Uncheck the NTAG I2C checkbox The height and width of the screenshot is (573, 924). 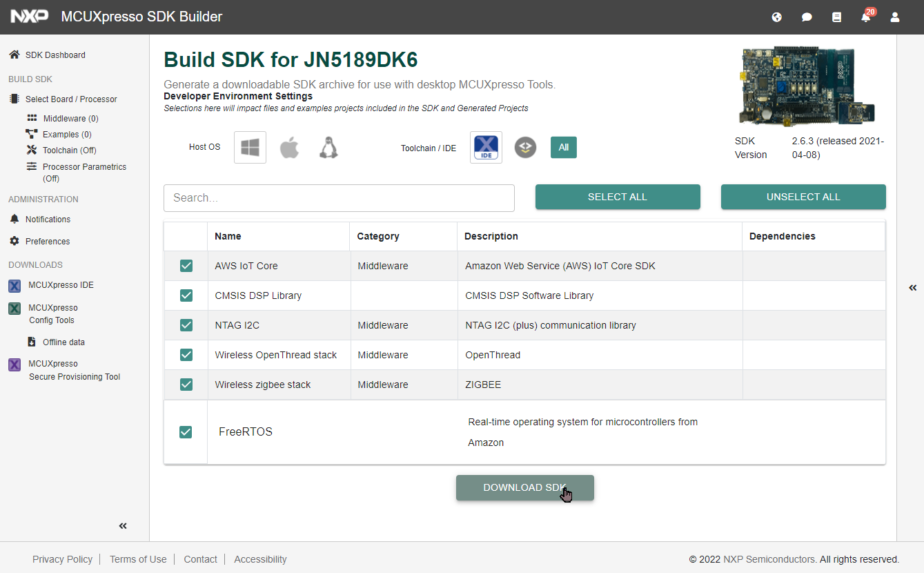click(186, 325)
